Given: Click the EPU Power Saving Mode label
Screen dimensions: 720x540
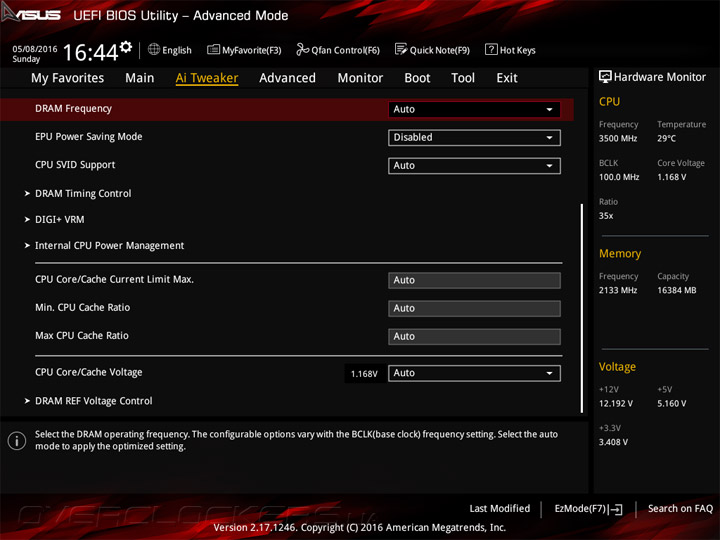Looking at the screenshot, I should [x=89, y=136].
